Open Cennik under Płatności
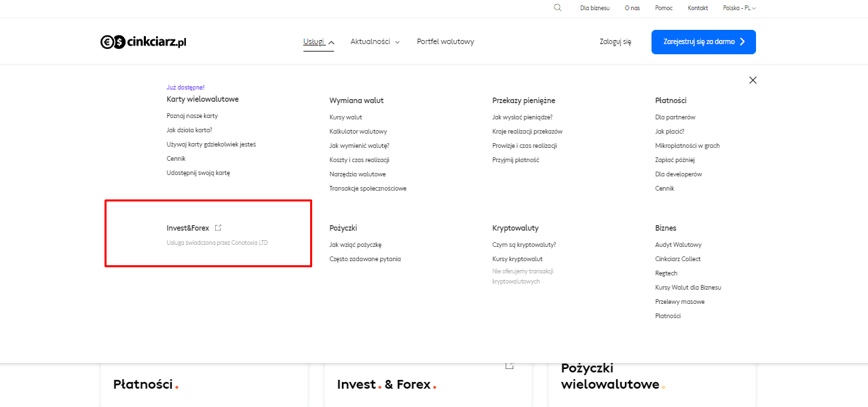Viewport: 868px width, 407px height. (665, 189)
